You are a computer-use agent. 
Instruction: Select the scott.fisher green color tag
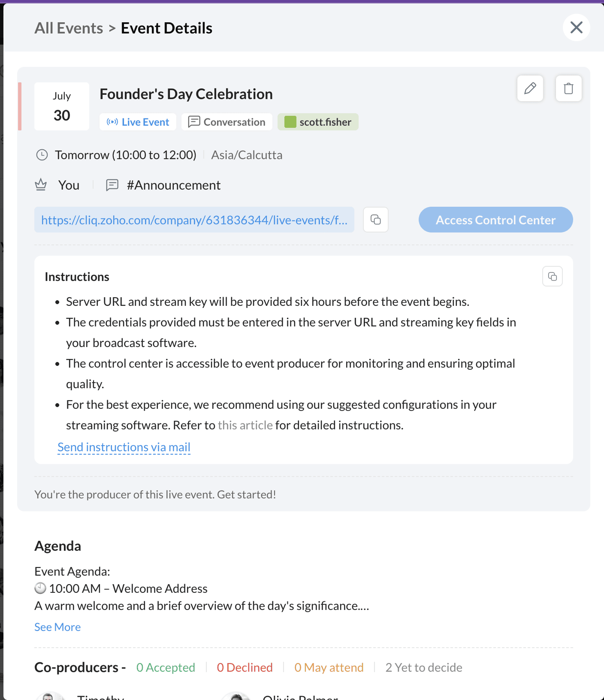[x=318, y=122]
